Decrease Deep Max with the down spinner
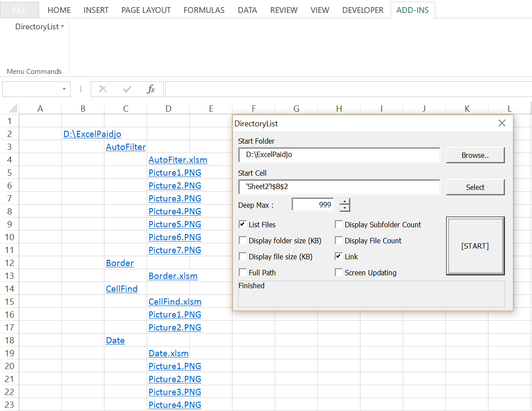This screenshot has height=411, width=532. [x=345, y=208]
